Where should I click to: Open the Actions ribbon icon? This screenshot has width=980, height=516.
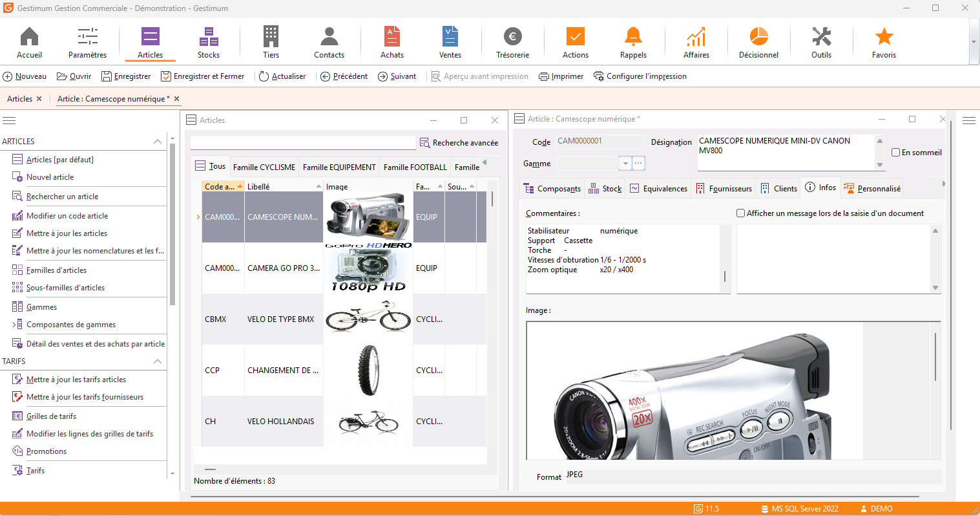[575, 43]
